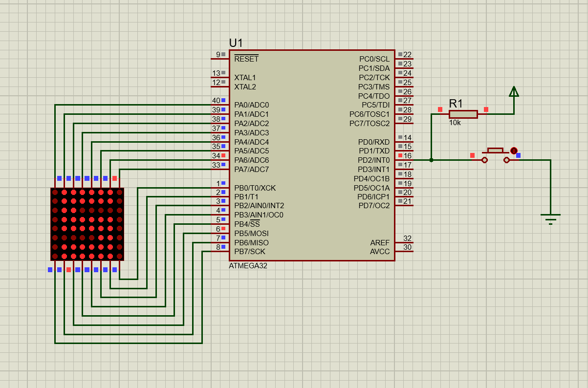Click the PD2/INT0 pin label
This screenshot has width=588, height=388.
point(374,160)
